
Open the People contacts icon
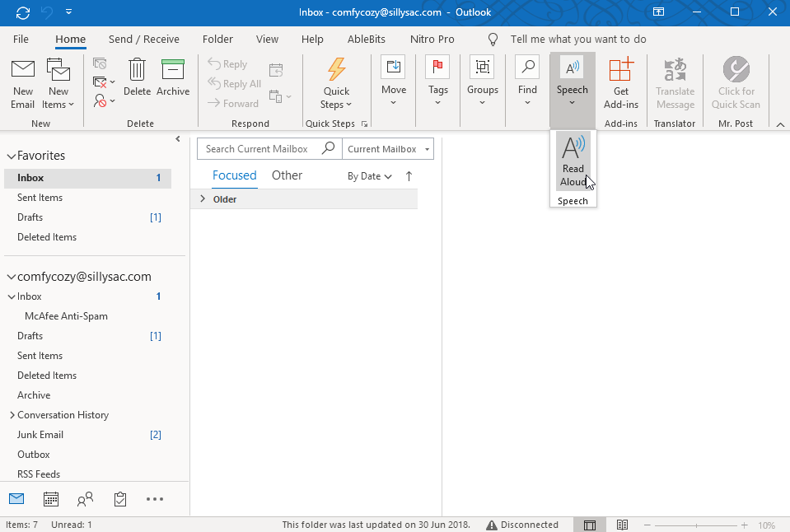point(85,499)
